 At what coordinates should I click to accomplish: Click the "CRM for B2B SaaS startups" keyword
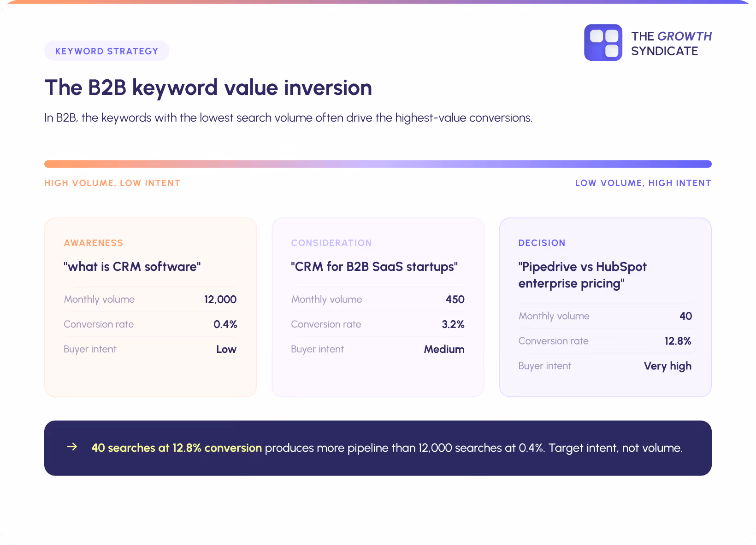pos(374,267)
